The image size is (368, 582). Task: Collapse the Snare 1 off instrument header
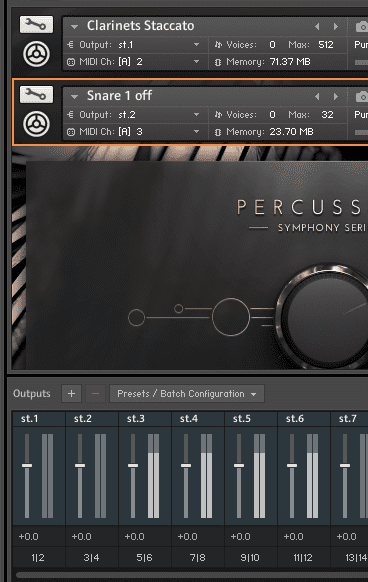(74, 97)
